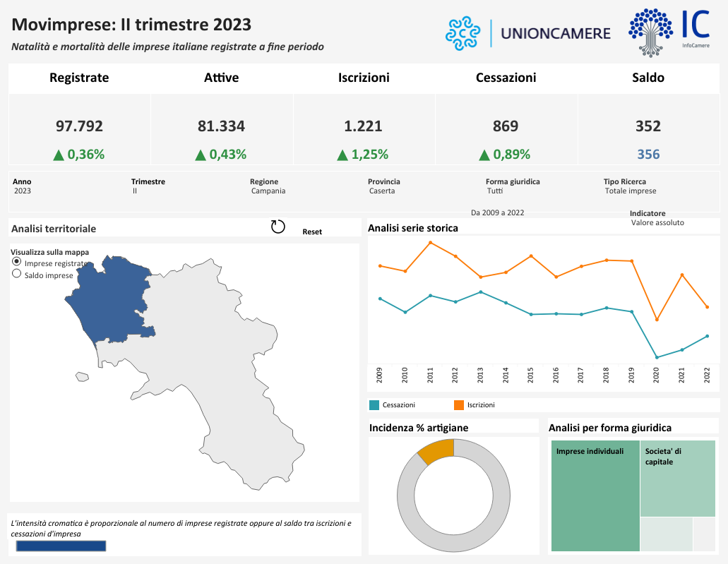Click the Cessazioni line point for 2020

click(x=657, y=357)
